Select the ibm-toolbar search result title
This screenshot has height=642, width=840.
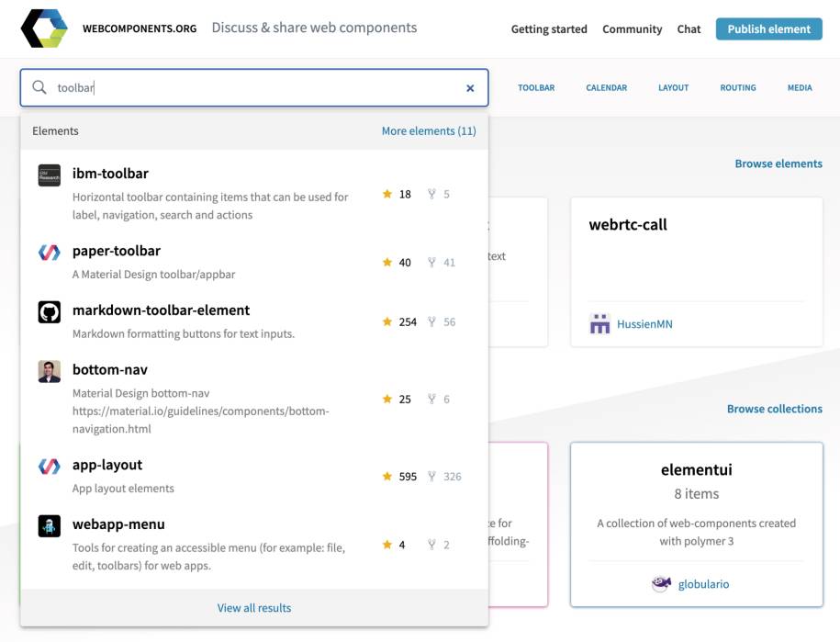coord(110,173)
